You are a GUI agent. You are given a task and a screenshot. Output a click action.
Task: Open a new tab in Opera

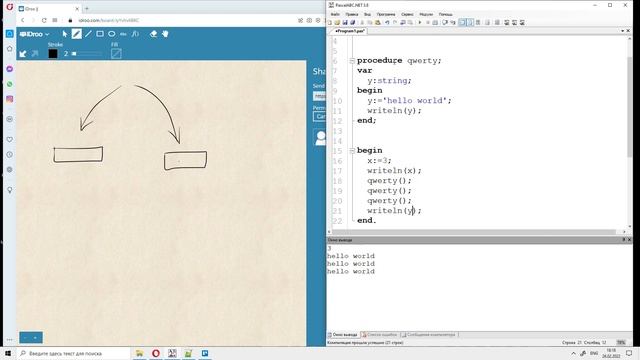[x=87, y=8]
